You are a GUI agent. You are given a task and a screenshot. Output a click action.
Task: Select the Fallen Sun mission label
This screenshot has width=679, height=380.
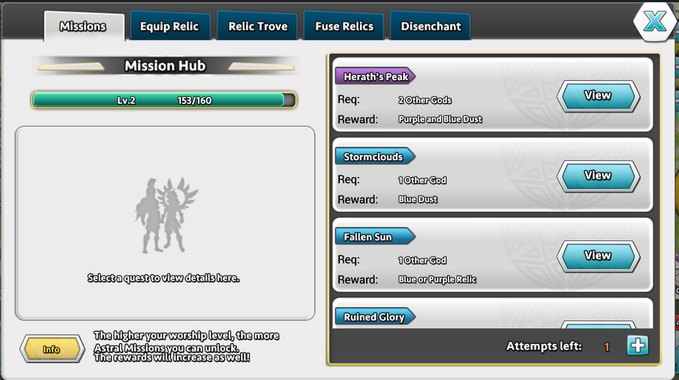pos(375,237)
